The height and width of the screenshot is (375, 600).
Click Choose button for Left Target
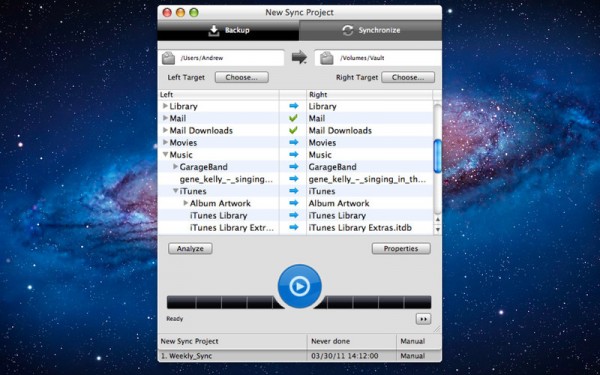pos(241,77)
